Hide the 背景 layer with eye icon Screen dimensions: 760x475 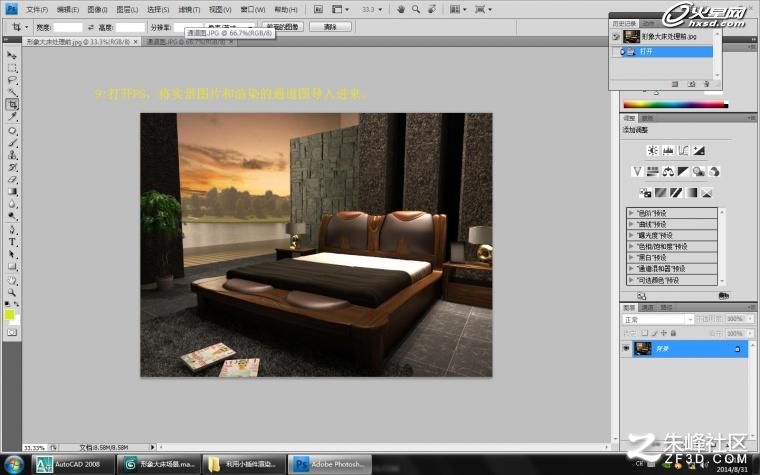pos(626,348)
